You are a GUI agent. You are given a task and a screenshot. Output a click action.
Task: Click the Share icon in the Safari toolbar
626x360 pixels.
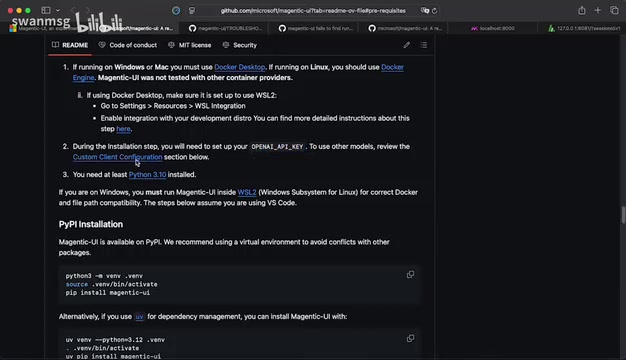tap(582, 10)
